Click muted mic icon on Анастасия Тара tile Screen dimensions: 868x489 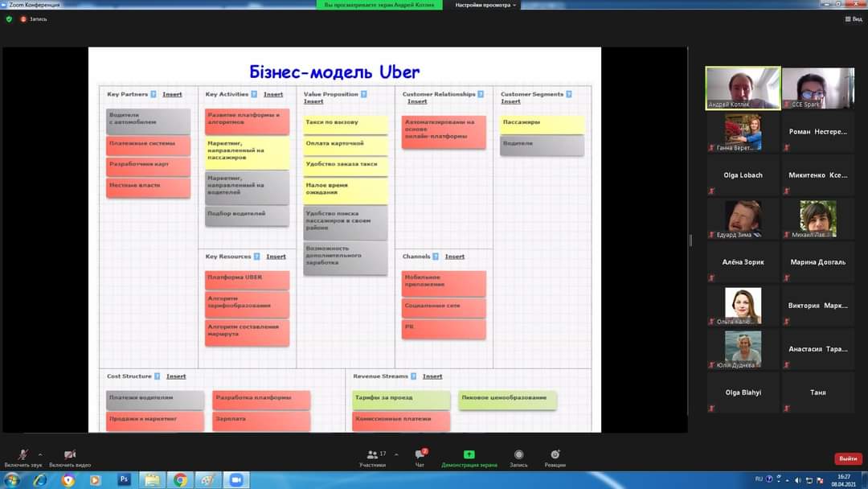[x=787, y=365]
